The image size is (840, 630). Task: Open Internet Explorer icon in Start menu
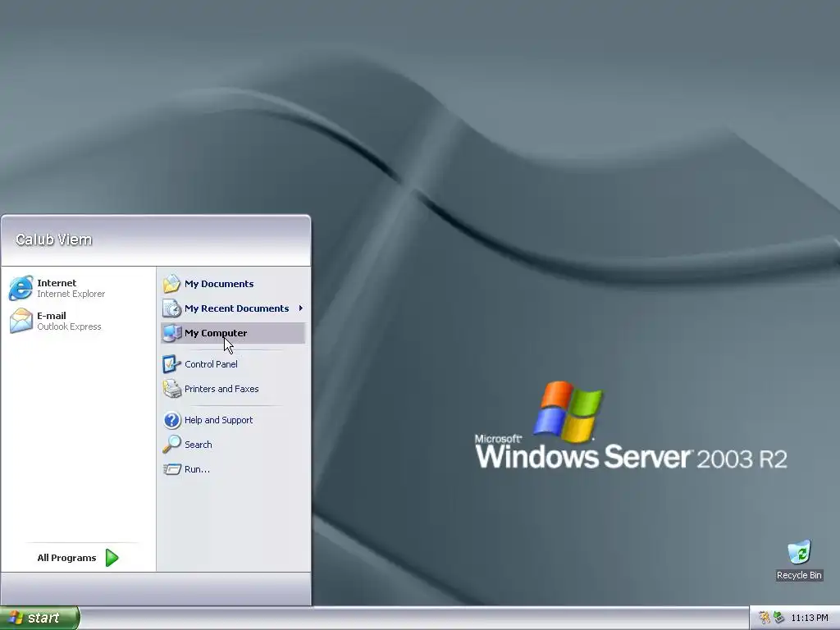click(21, 288)
